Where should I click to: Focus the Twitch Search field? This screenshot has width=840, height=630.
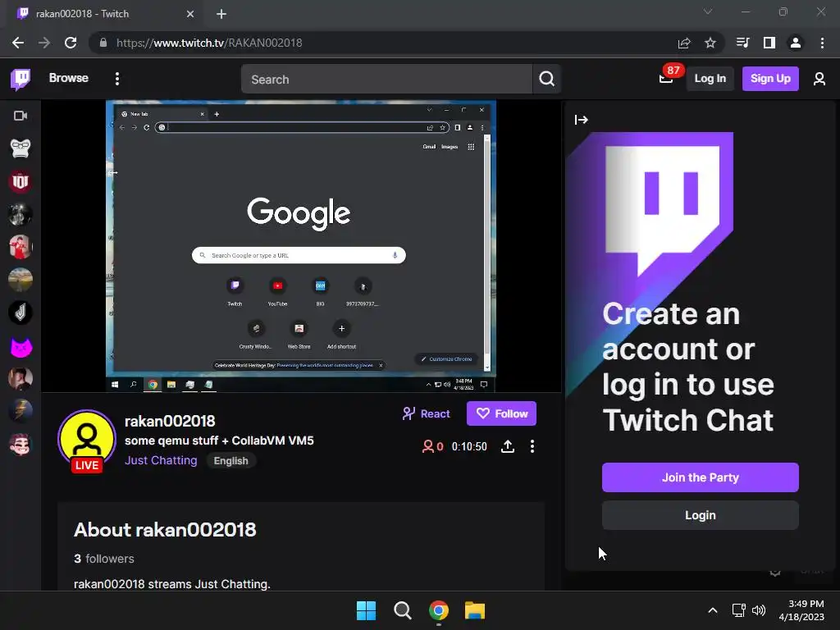coord(386,80)
